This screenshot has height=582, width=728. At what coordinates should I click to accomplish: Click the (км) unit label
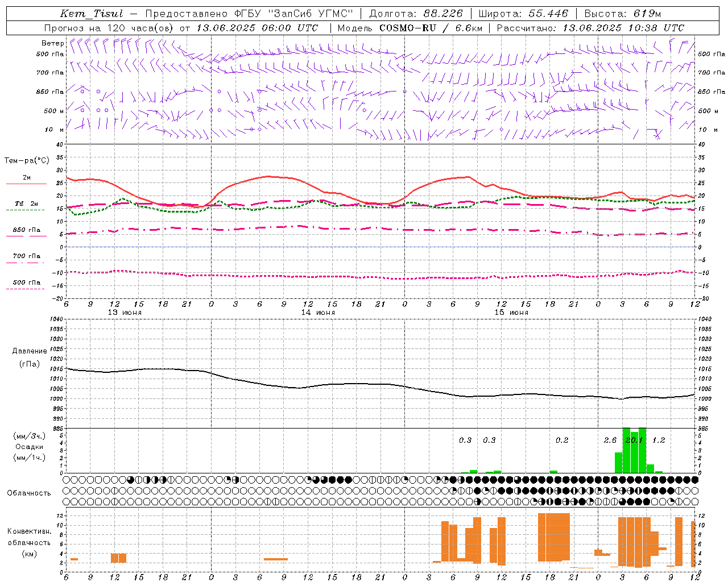coord(30,553)
